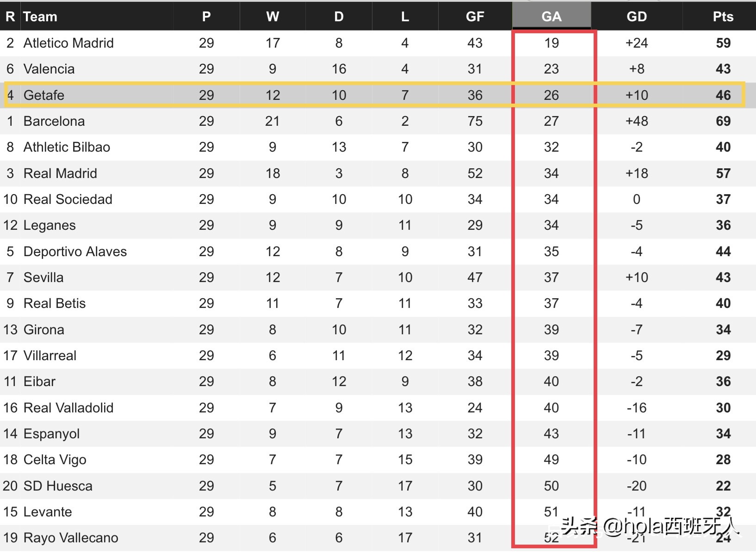The width and height of the screenshot is (756, 552).
Task: Click the R (rank) column header
Action: (x=10, y=17)
